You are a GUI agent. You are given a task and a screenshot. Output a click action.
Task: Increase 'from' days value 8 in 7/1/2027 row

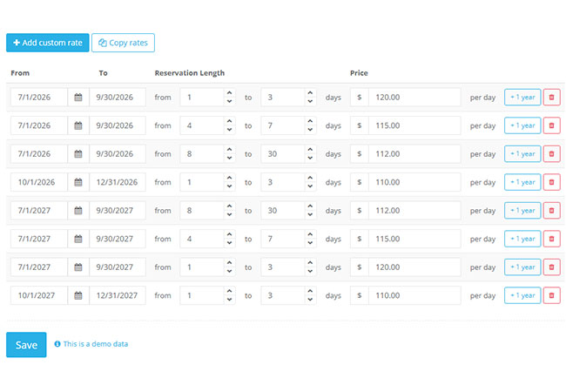[230, 206]
